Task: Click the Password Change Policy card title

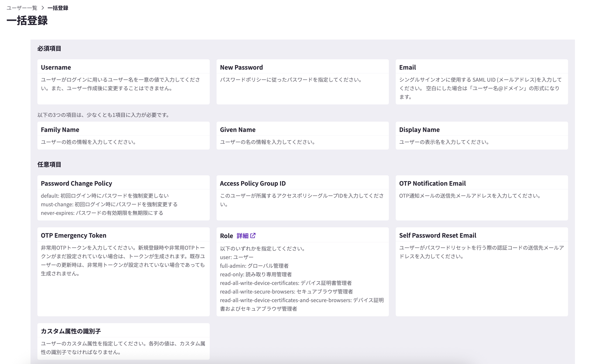Action: tap(76, 183)
